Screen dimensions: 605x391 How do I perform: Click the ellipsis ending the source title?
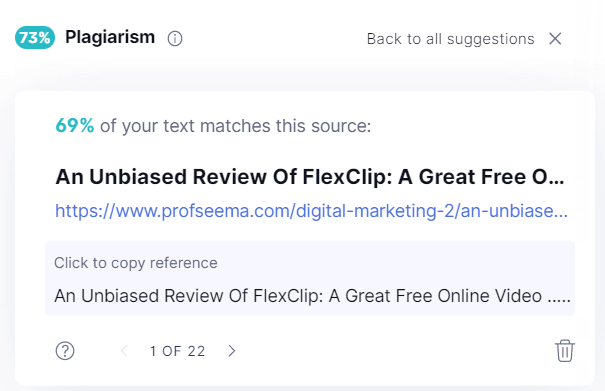pos(556,181)
